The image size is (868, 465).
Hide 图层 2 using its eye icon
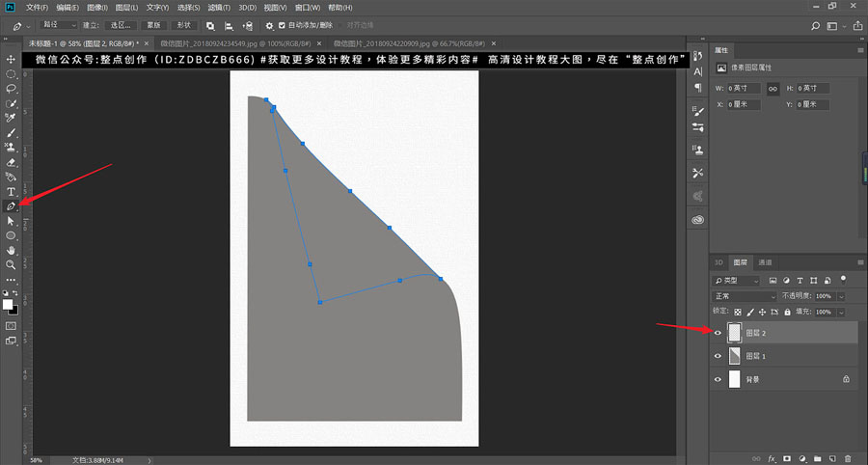(718, 333)
